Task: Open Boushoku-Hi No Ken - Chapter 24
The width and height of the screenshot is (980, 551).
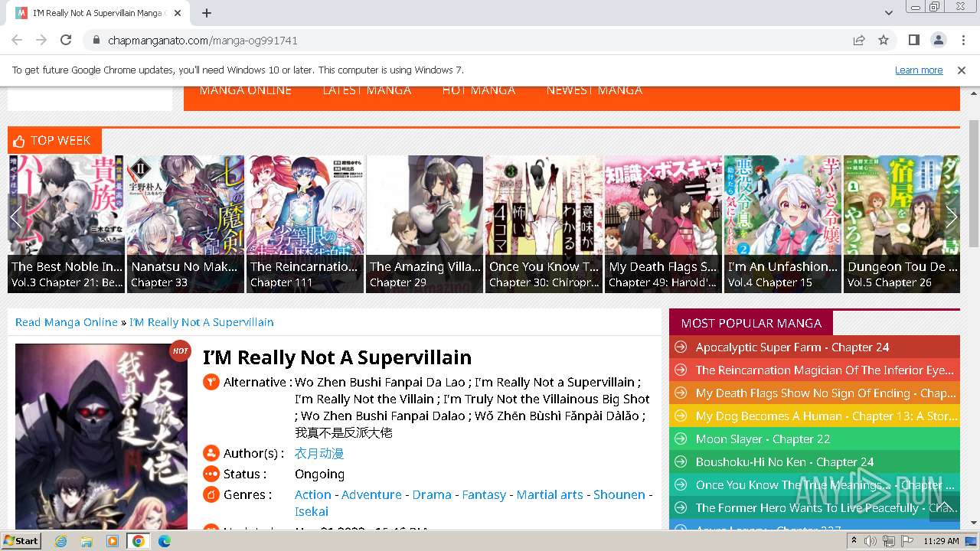Action: coord(785,462)
